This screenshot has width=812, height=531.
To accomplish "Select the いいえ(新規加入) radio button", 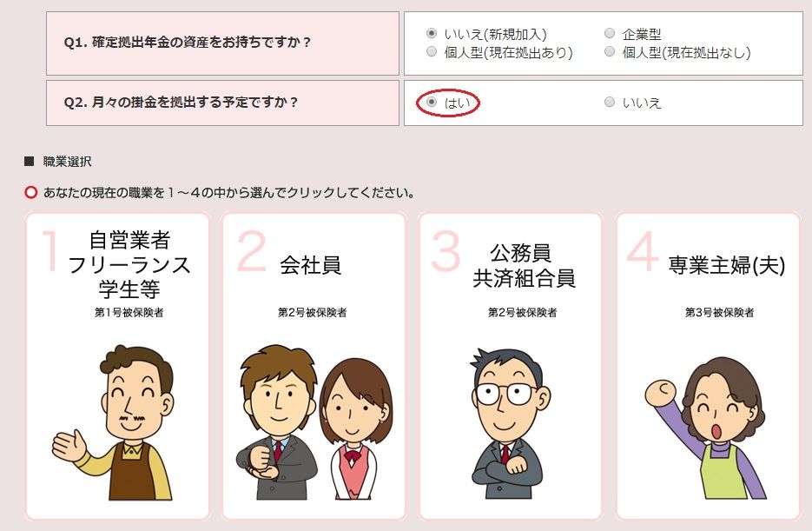I will click(x=432, y=33).
